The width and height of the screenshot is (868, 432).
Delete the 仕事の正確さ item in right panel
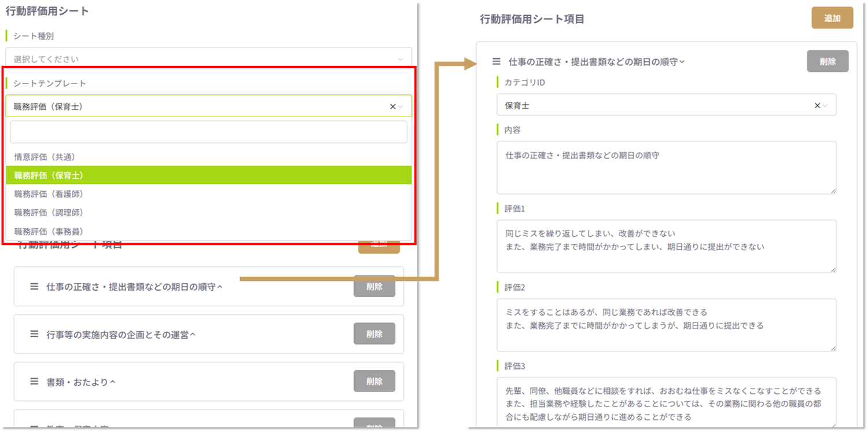(x=827, y=61)
